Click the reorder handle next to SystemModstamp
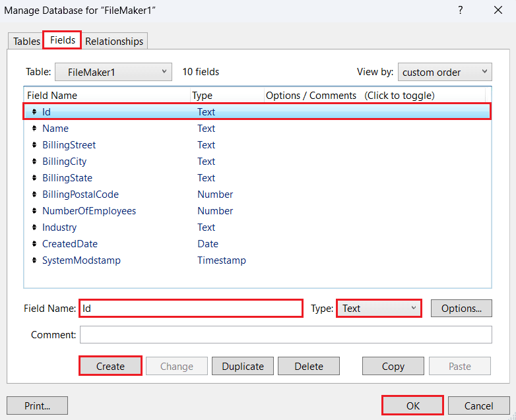Viewport: 516px width, 420px height. point(34,260)
